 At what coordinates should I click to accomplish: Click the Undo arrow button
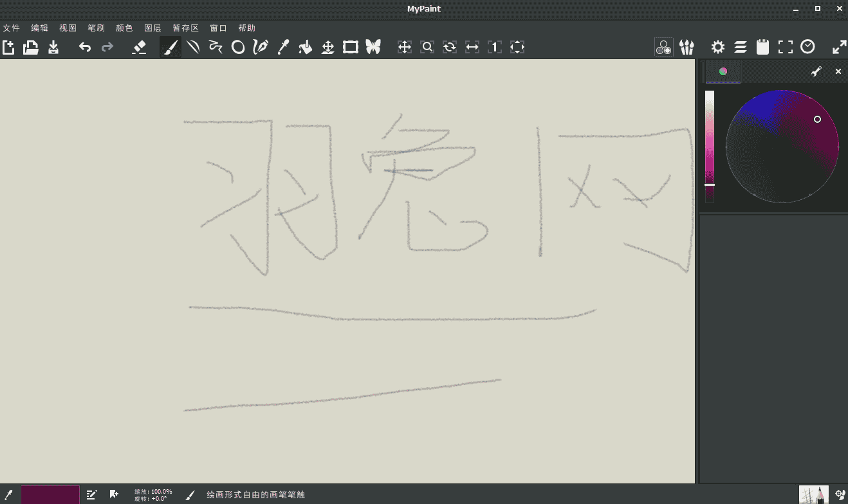(84, 47)
